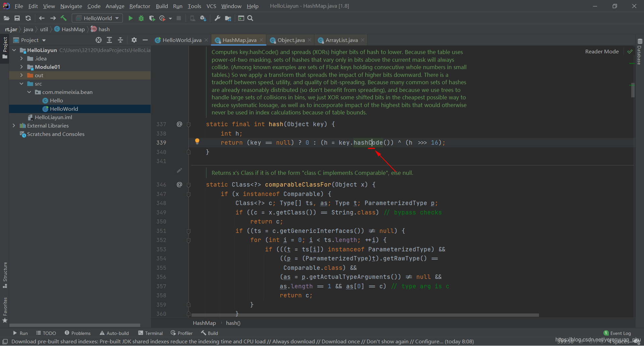This screenshot has height=346, width=644.
Task: Click the editor vertical scrollbar thumb
Action: click(x=633, y=90)
